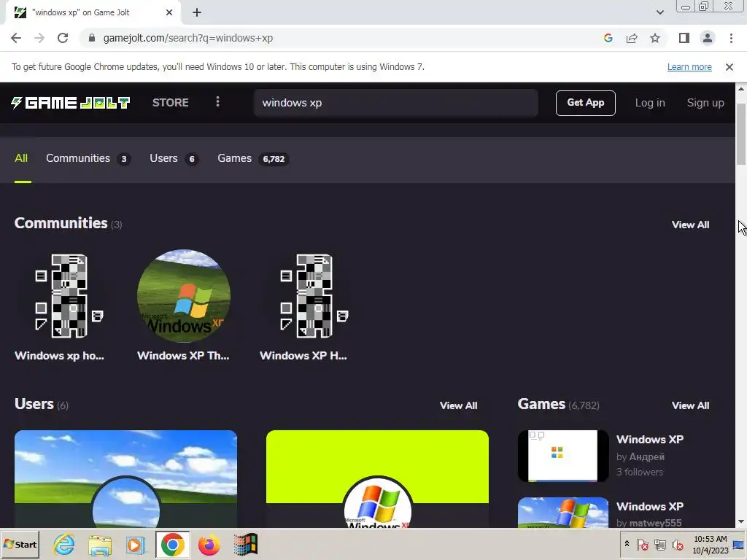Open Windows Explorer folder in taskbar
This screenshot has width=747, height=560.
coord(100,545)
